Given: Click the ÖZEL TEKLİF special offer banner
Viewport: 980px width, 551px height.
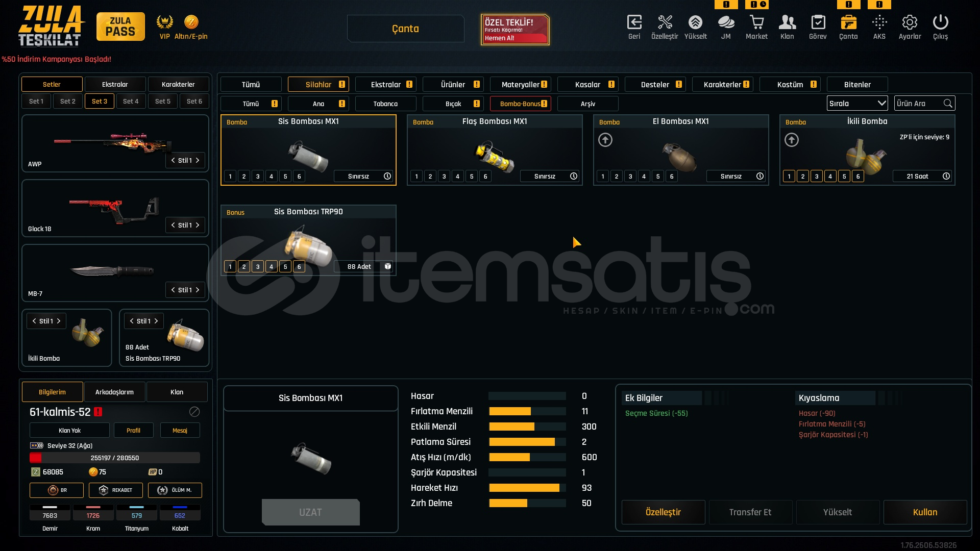Looking at the screenshot, I should (x=514, y=30).
